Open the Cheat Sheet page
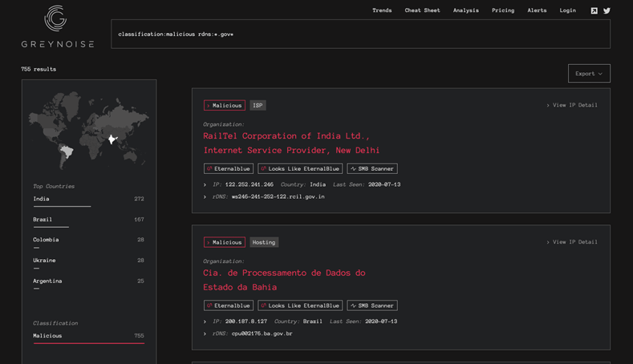Image resolution: width=633 pixels, height=364 pixels. coord(422,10)
